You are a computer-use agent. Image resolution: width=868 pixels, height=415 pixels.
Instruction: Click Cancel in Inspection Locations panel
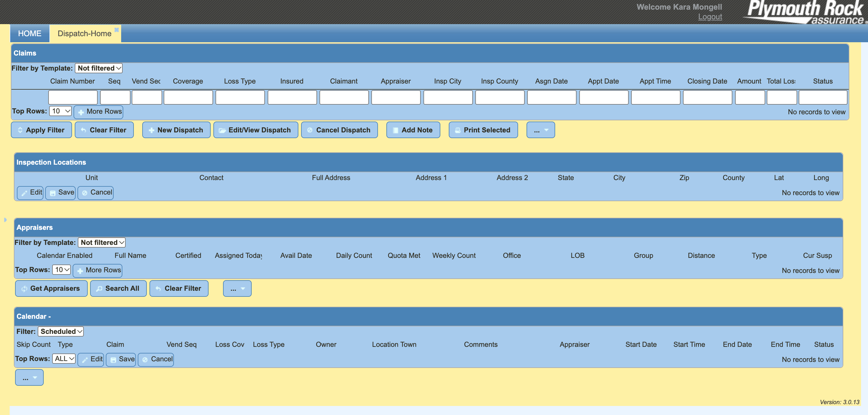(x=95, y=193)
